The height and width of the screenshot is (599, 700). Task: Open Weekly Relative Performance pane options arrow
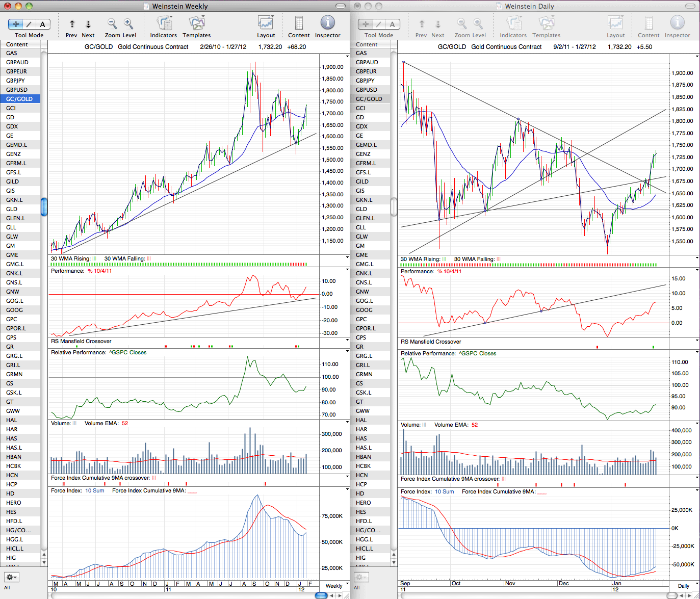pyautogui.click(x=347, y=352)
